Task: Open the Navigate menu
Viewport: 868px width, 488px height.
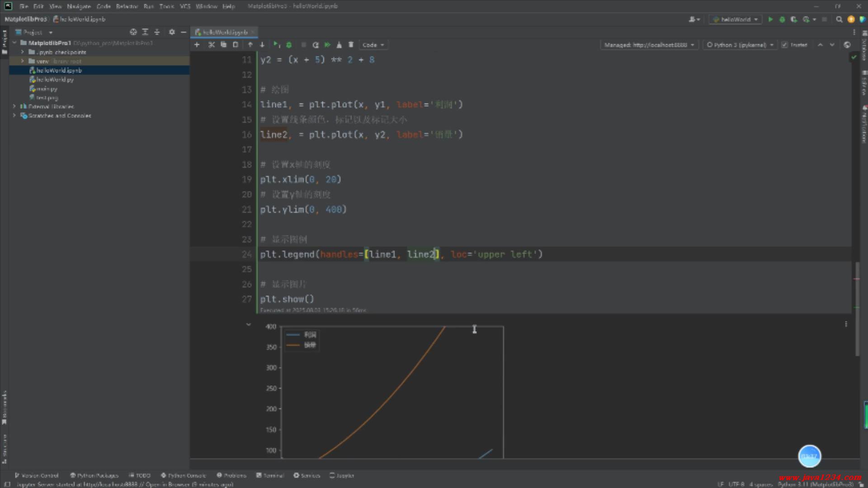Action: pyautogui.click(x=79, y=6)
